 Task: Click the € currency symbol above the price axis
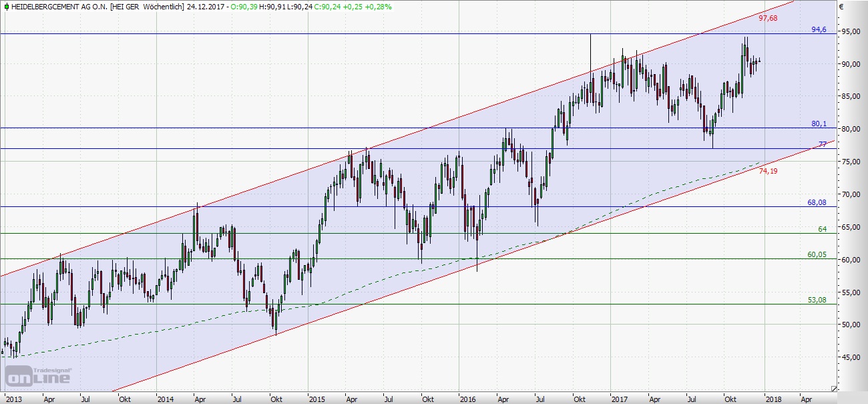841,7
